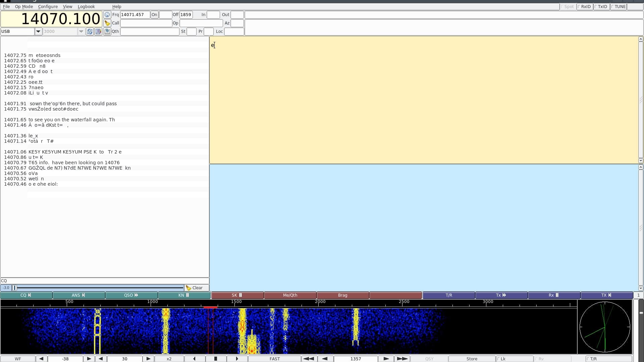Toggle the Spot checkbox
Image resolution: width=644 pixels, height=362 pixels.
568,7
